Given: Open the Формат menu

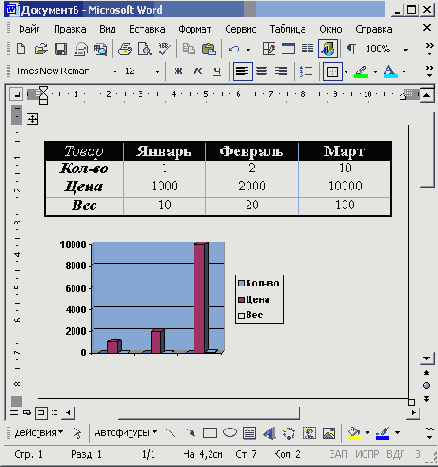Looking at the screenshot, I should pos(195,29).
